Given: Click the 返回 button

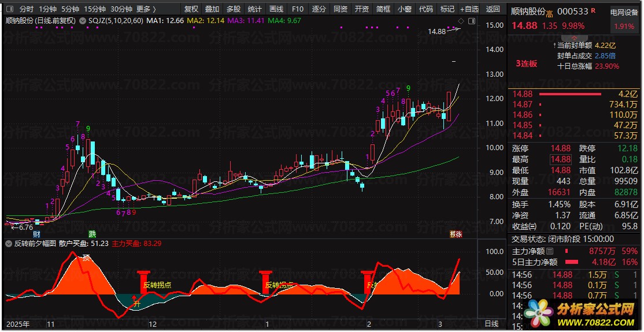Looking at the screenshot, I should pos(493,9).
